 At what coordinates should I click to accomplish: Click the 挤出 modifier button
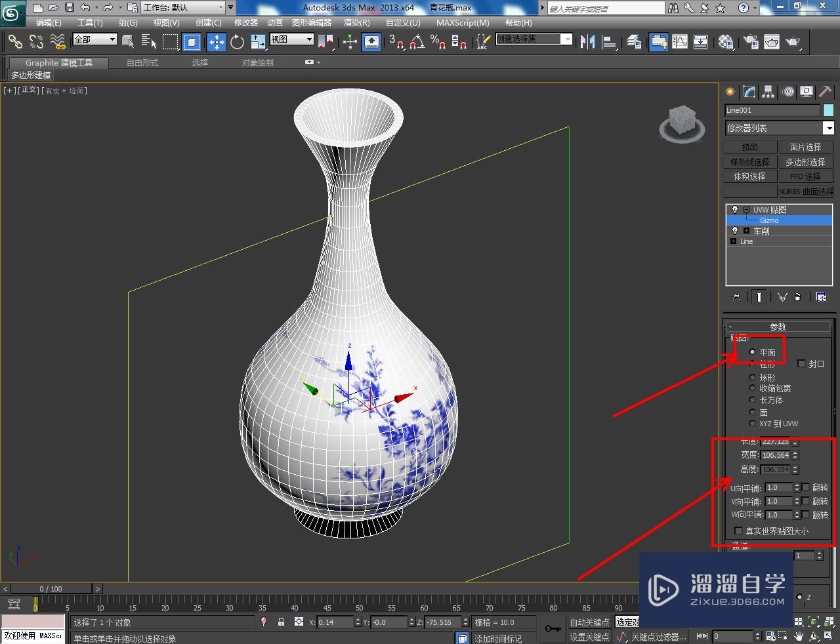click(x=750, y=147)
